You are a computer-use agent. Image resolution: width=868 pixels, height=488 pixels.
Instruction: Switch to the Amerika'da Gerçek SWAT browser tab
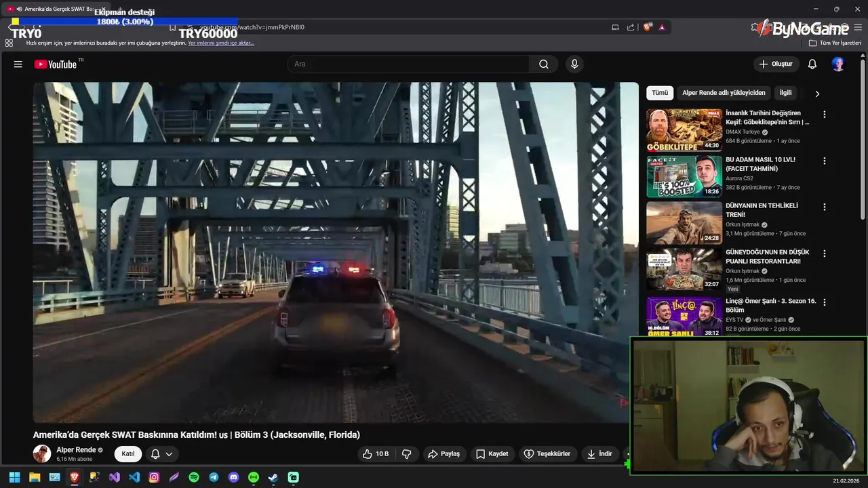pos(54,9)
